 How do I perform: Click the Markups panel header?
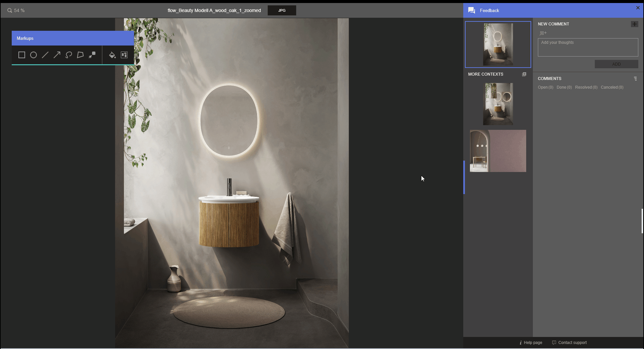pos(73,38)
